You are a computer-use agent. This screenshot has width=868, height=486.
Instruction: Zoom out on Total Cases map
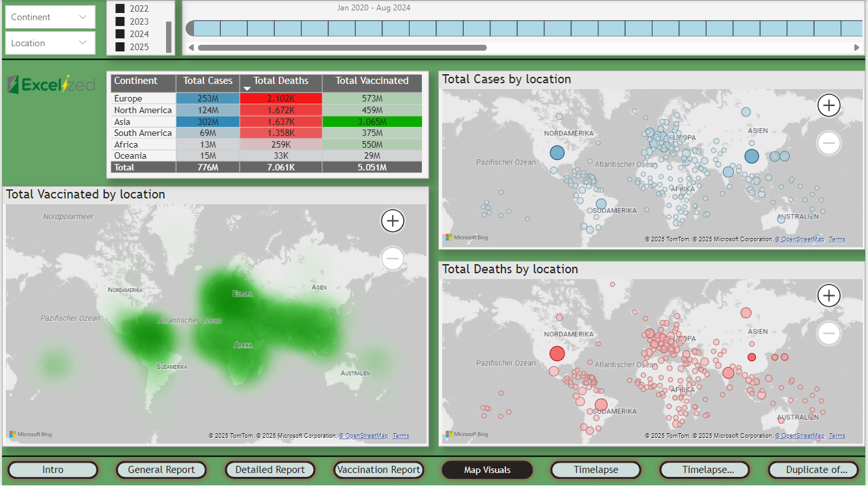pyautogui.click(x=829, y=142)
